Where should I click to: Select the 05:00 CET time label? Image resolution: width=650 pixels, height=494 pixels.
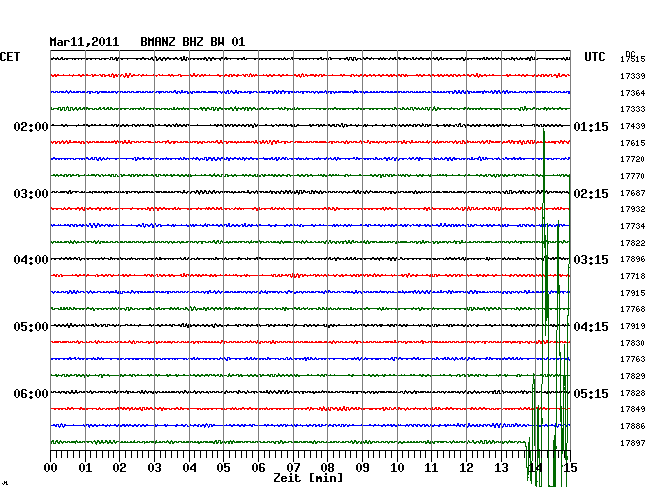pyautogui.click(x=31, y=327)
